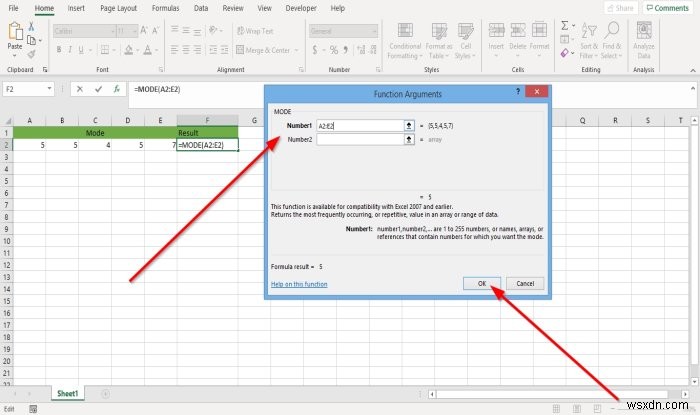This screenshot has width=700, height=415.
Task: Click the Cancel X formula bar icon
Action: point(79,89)
